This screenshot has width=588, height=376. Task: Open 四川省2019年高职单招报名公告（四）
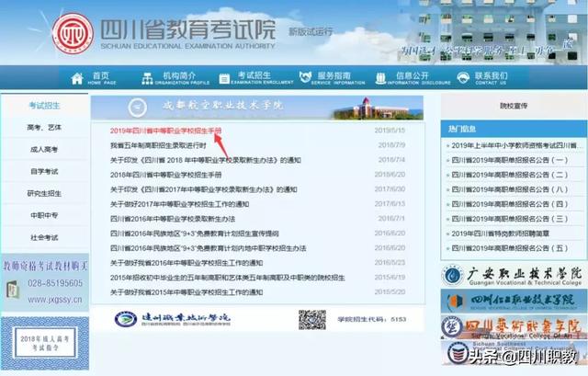click(x=510, y=204)
